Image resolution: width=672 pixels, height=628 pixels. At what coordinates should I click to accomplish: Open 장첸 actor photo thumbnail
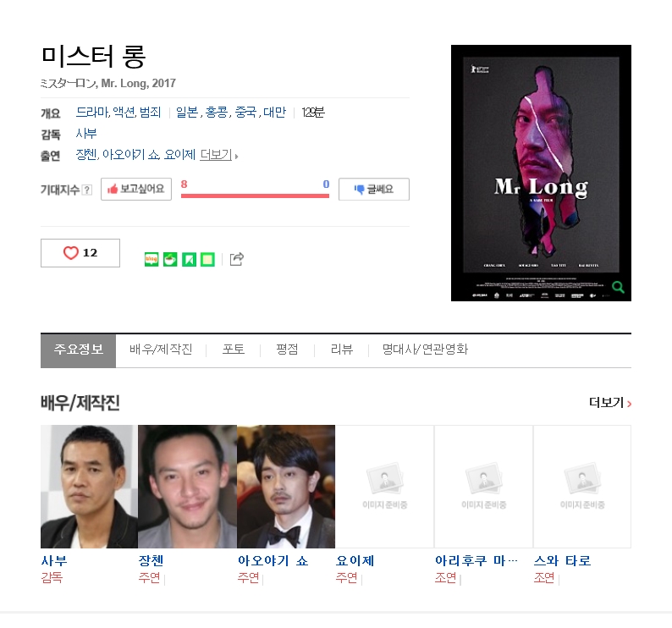click(187, 487)
